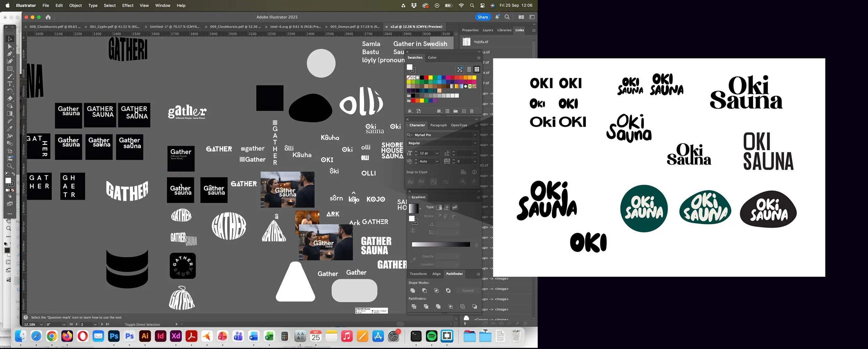The image size is (868, 349).
Task: Click the gradient slider bar
Action: [x=441, y=245]
